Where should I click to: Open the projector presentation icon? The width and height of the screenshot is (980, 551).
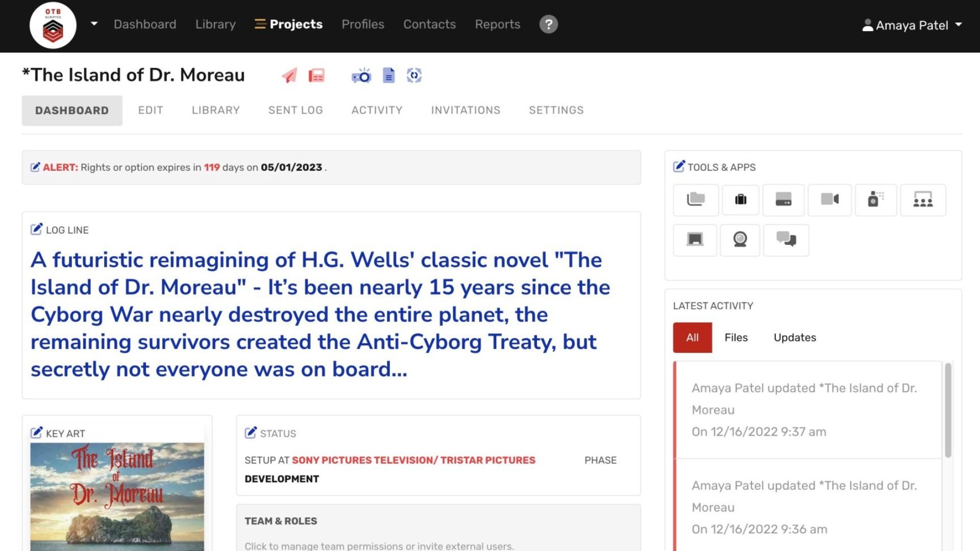click(x=361, y=76)
